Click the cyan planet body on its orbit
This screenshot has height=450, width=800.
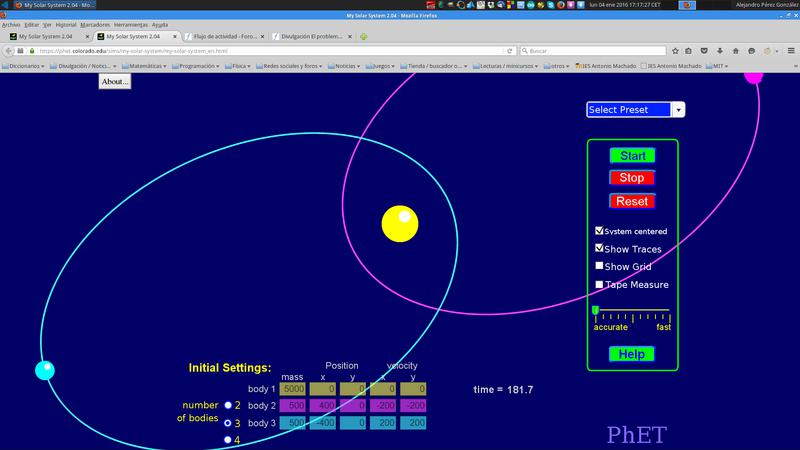tap(45, 370)
